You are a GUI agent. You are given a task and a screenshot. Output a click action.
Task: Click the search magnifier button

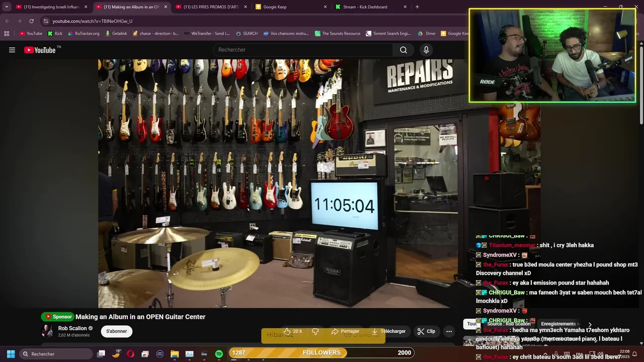403,50
